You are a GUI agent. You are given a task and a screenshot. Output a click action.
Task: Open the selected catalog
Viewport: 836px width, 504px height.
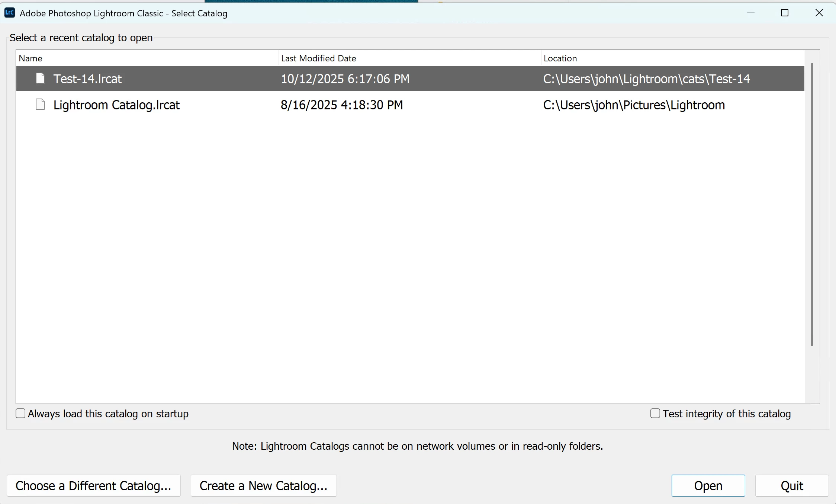point(708,485)
